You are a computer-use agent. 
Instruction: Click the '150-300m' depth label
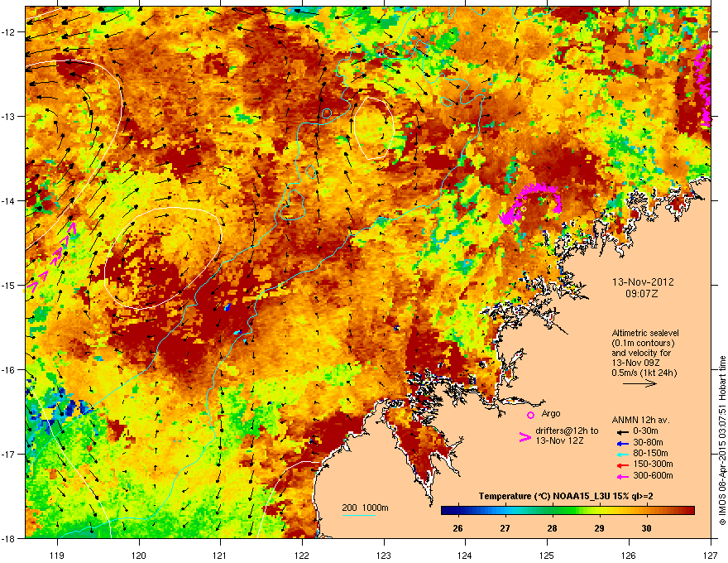tap(654, 464)
